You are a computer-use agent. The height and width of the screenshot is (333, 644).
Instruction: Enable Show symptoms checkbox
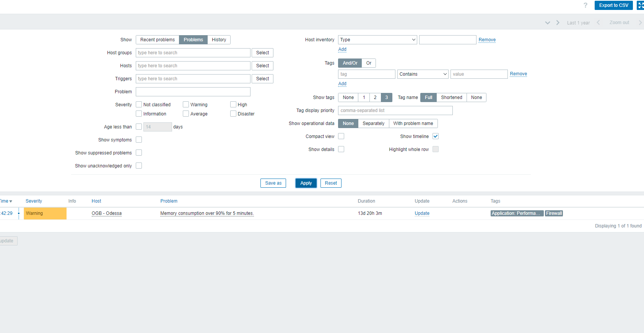139,140
